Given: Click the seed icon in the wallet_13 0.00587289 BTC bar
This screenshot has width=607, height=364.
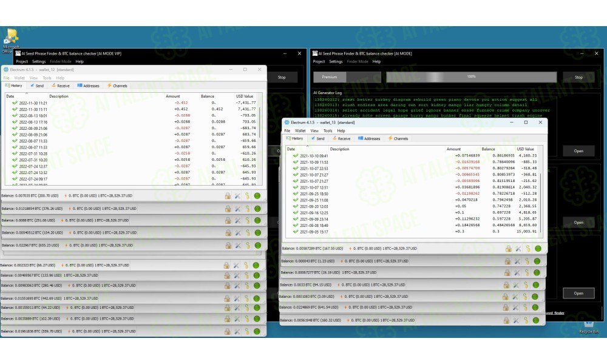Looking at the screenshot, I should [528, 249].
